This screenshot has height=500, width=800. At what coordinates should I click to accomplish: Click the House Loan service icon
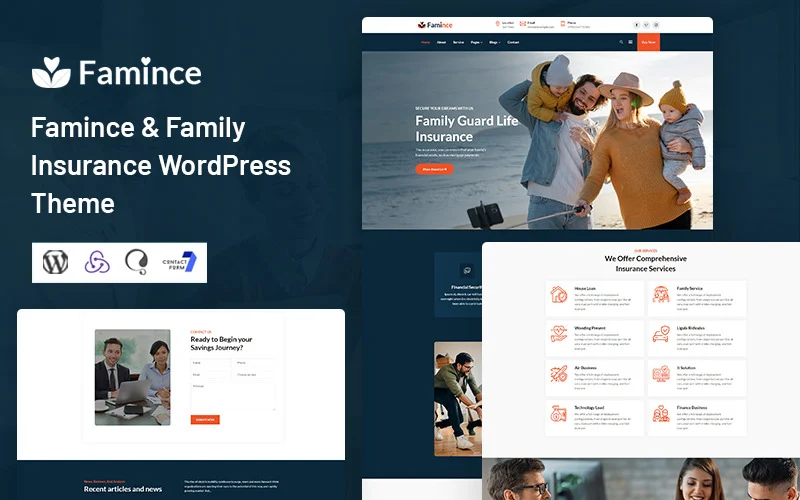(559, 294)
